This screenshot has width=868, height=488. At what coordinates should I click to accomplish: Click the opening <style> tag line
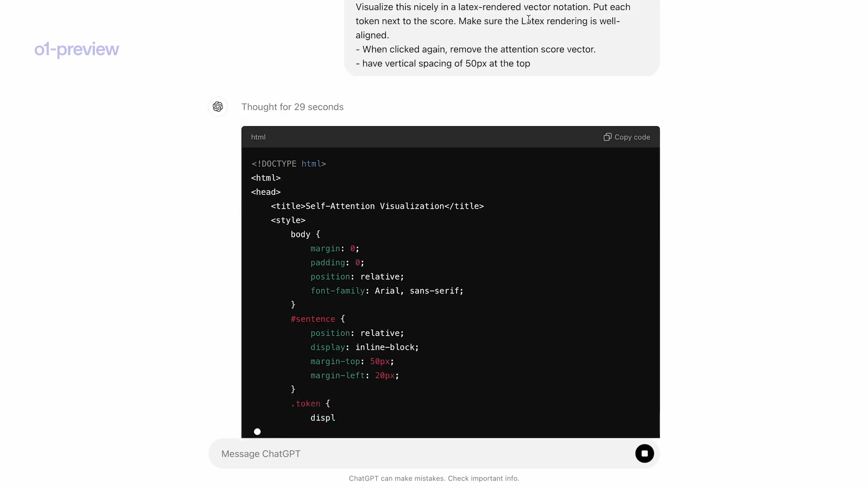(x=288, y=220)
